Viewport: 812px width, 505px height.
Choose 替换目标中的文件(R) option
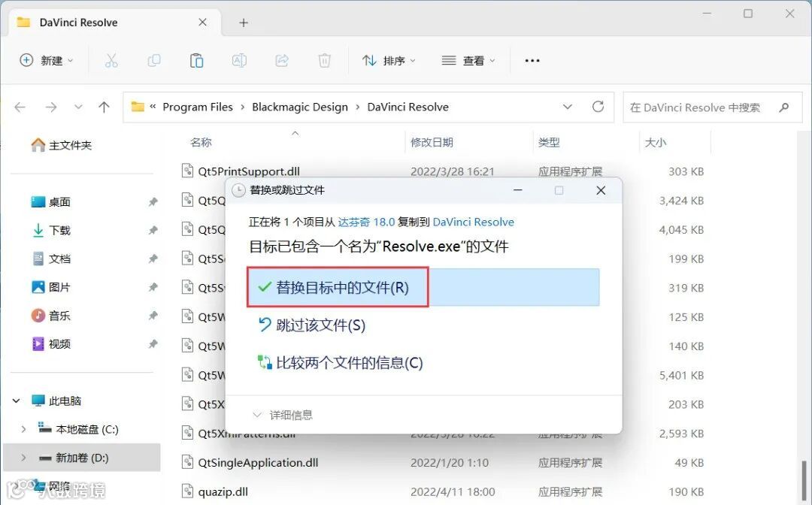(x=423, y=287)
